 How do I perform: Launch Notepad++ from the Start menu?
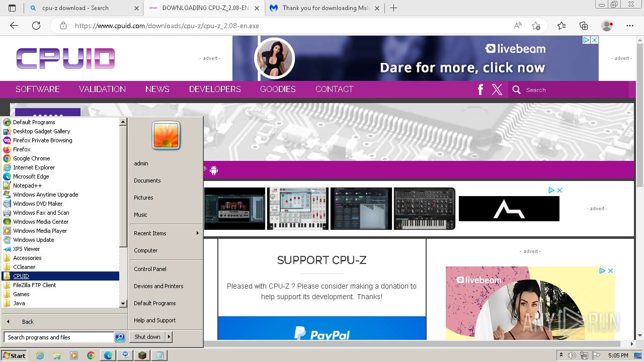click(27, 186)
